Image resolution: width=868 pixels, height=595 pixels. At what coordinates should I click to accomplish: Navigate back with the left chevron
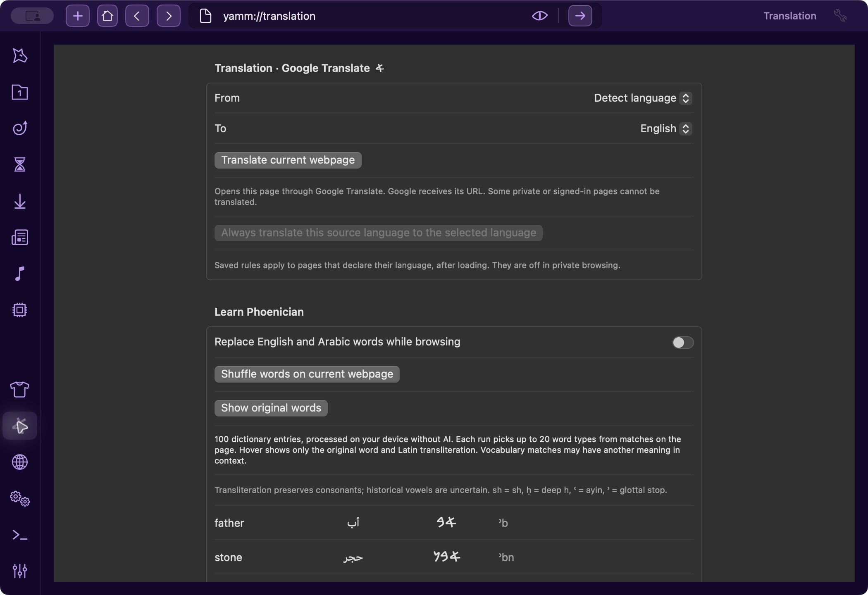(137, 16)
